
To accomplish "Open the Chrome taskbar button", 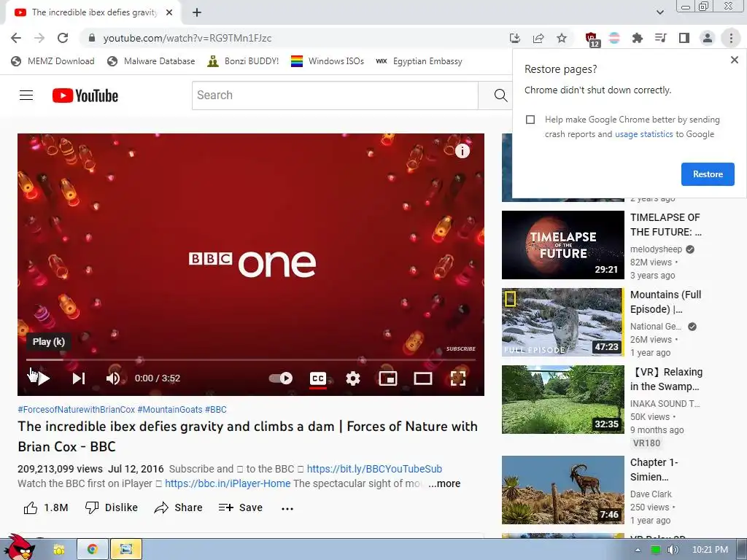I will click(x=92, y=550).
